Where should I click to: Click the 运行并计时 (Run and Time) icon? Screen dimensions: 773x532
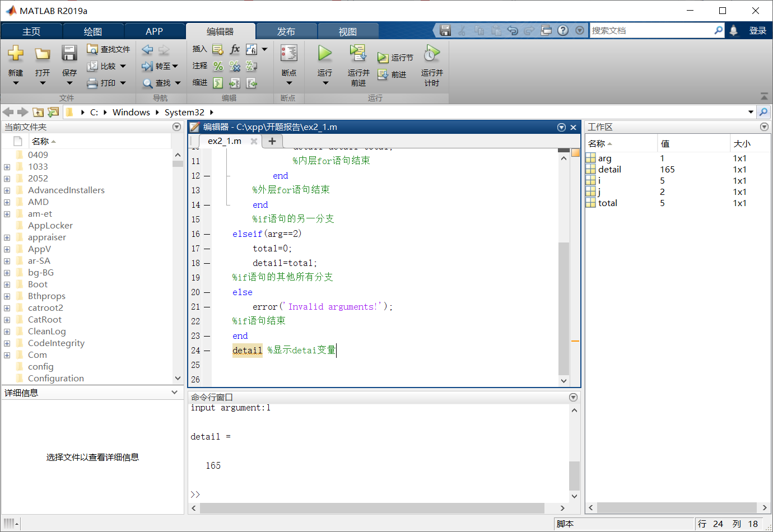tap(432, 53)
